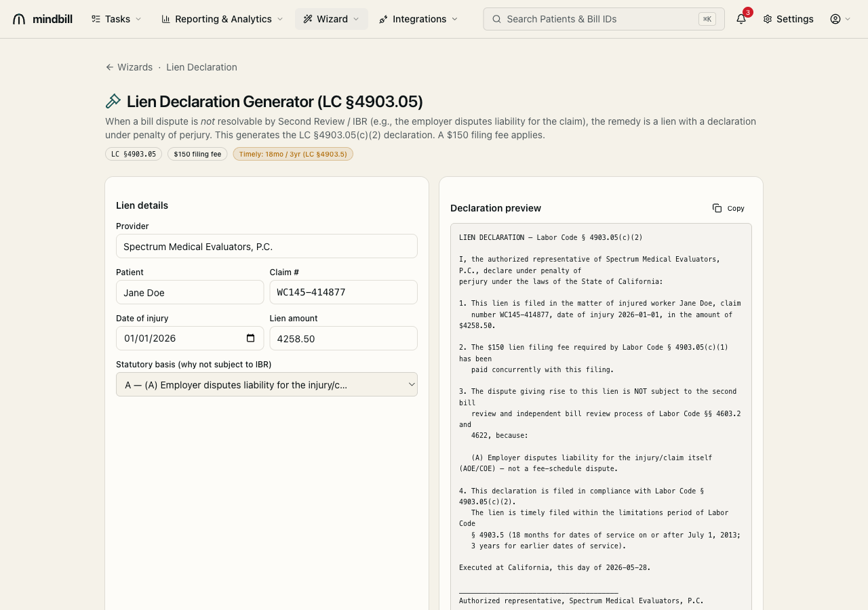Expand the account menu chevron

[x=848, y=19]
